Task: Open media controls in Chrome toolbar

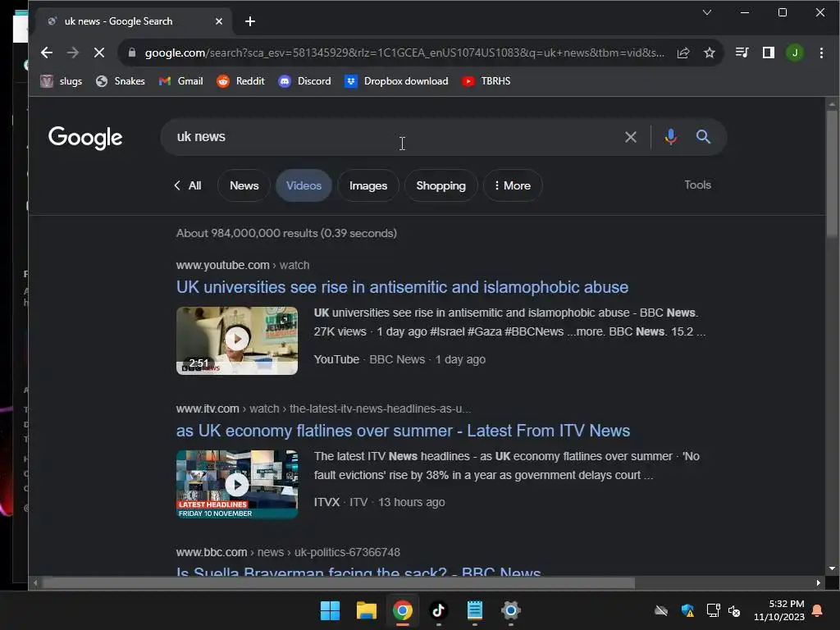Action: (742, 52)
